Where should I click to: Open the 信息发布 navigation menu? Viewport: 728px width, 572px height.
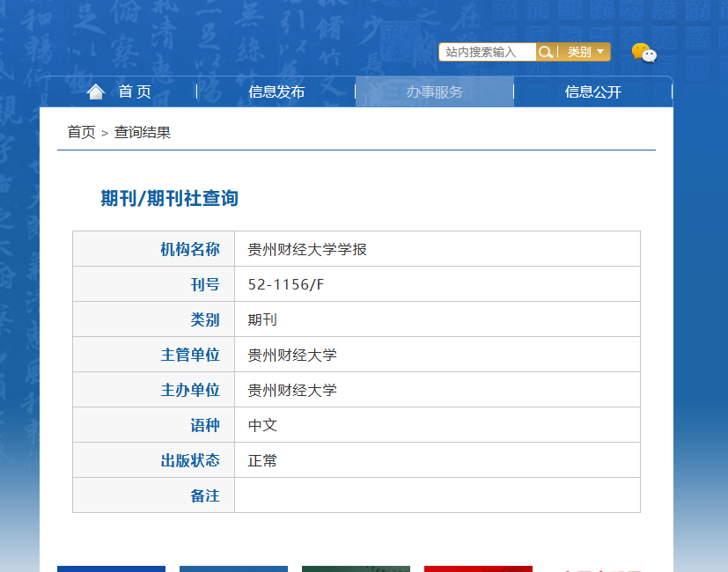(276, 92)
